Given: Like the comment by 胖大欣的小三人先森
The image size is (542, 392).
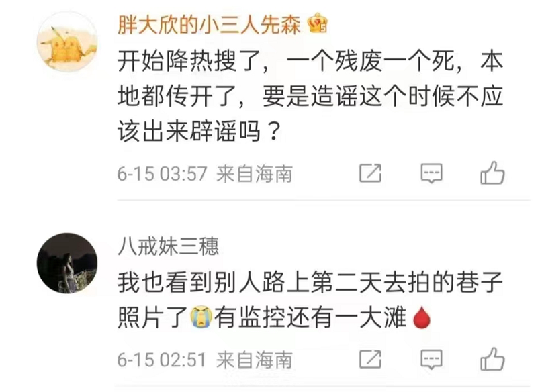Looking at the screenshot, I should pyautogui.click(x=492, y=173).
